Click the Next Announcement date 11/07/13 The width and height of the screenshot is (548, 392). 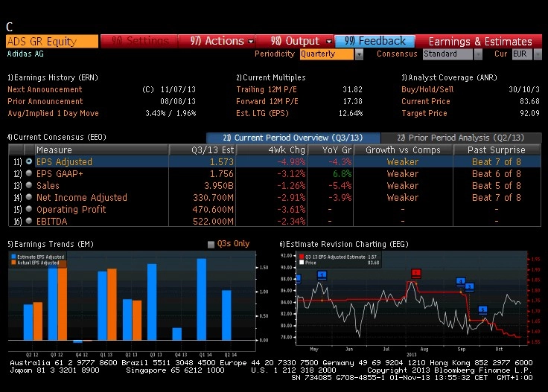pos(178,89)
